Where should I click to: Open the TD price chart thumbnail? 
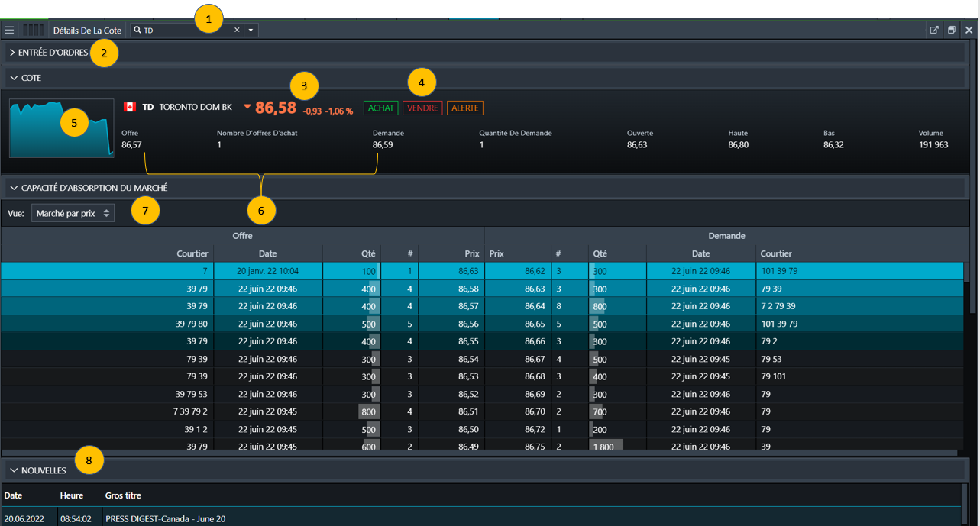61,127
